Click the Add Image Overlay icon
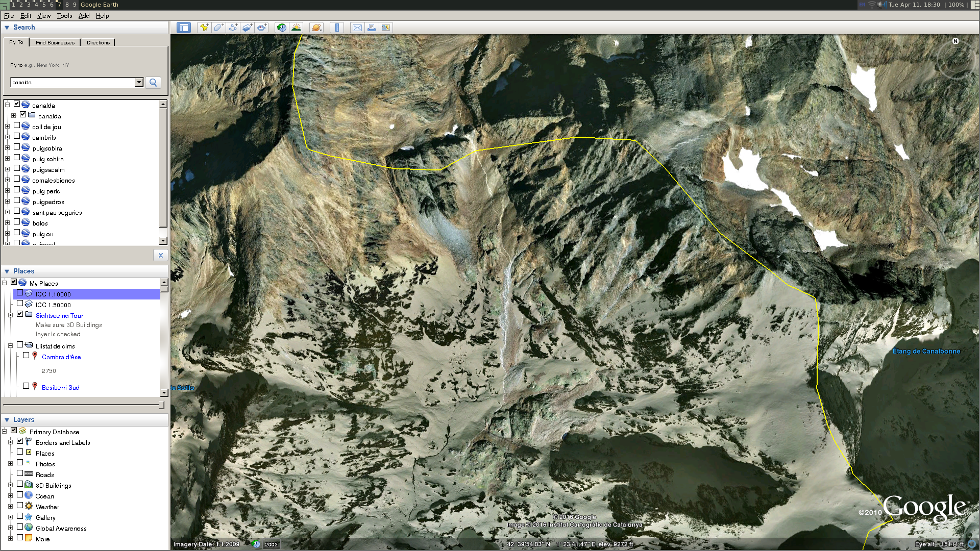 [247, 28]
